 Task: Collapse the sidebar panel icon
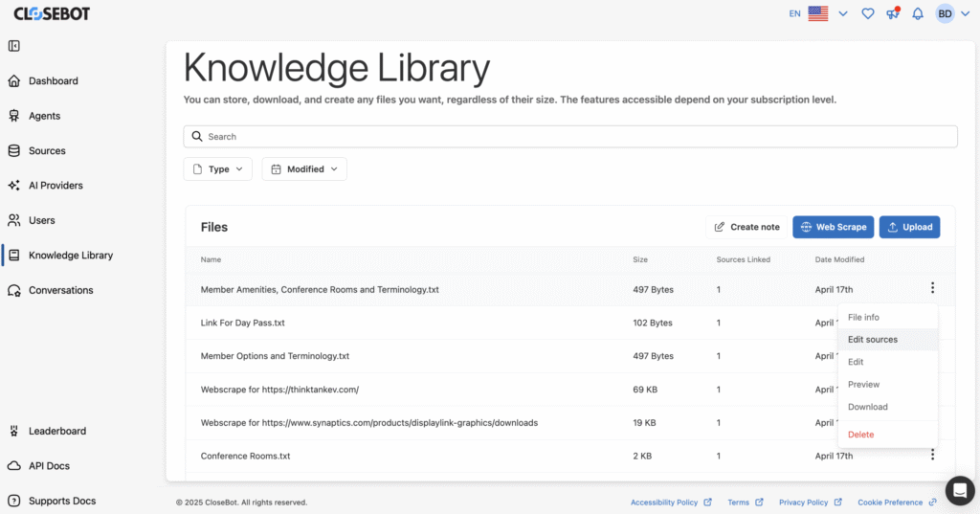(x=13, y=46)
